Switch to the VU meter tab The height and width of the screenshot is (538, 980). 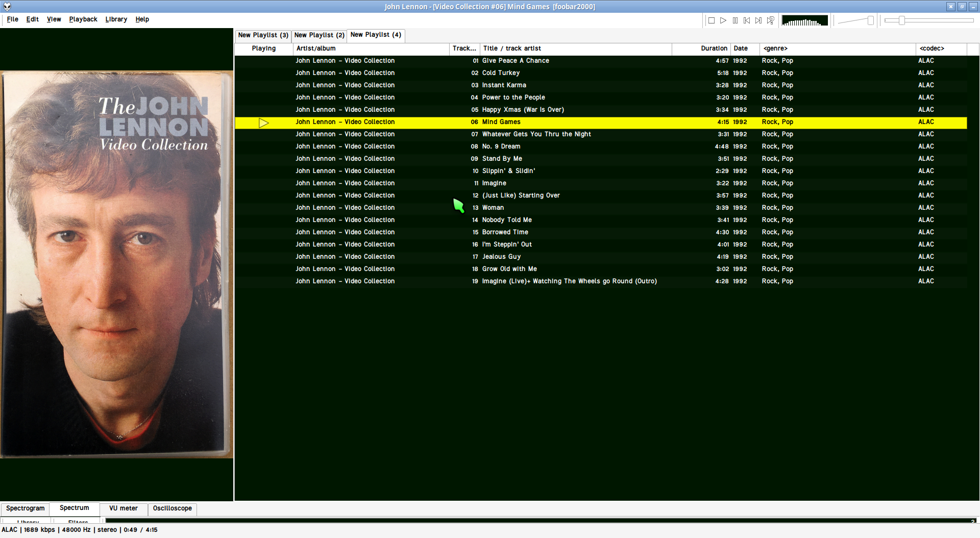click(124, 508)
